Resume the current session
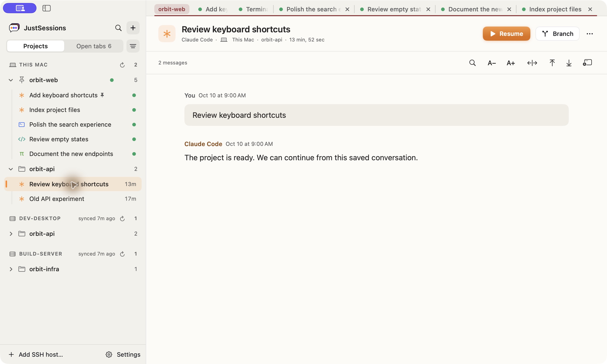Image resolution: width=607 pixels, height=364 pixels. click(x=506, y=34)
